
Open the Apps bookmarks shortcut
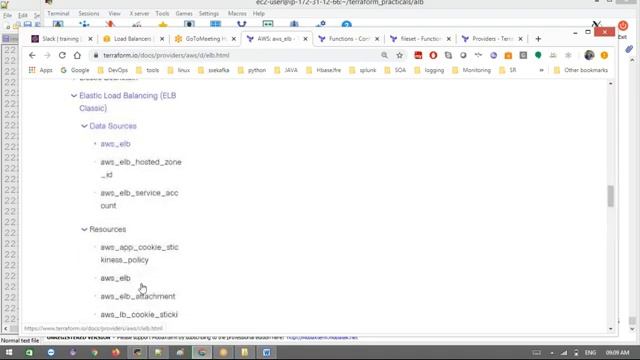[40, 70]
